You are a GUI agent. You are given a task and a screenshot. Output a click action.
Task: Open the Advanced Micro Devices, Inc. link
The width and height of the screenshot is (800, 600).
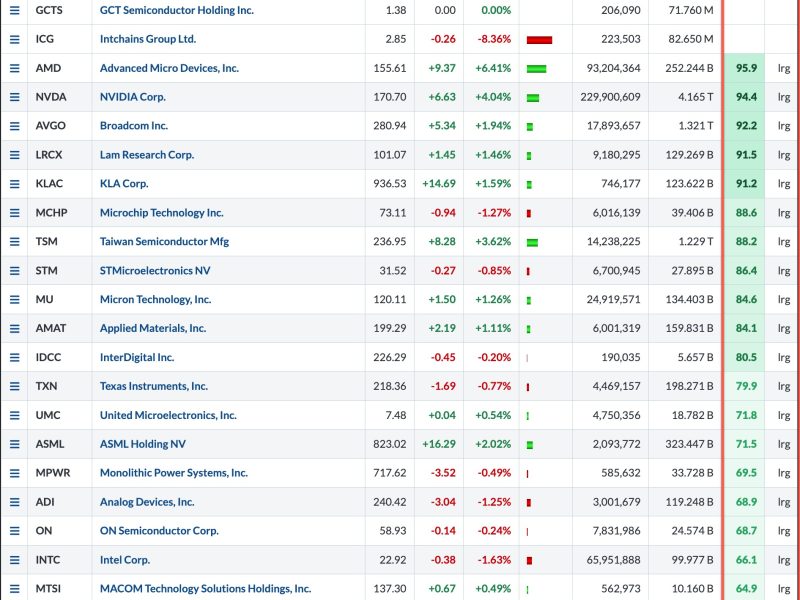tap(169, 68)
